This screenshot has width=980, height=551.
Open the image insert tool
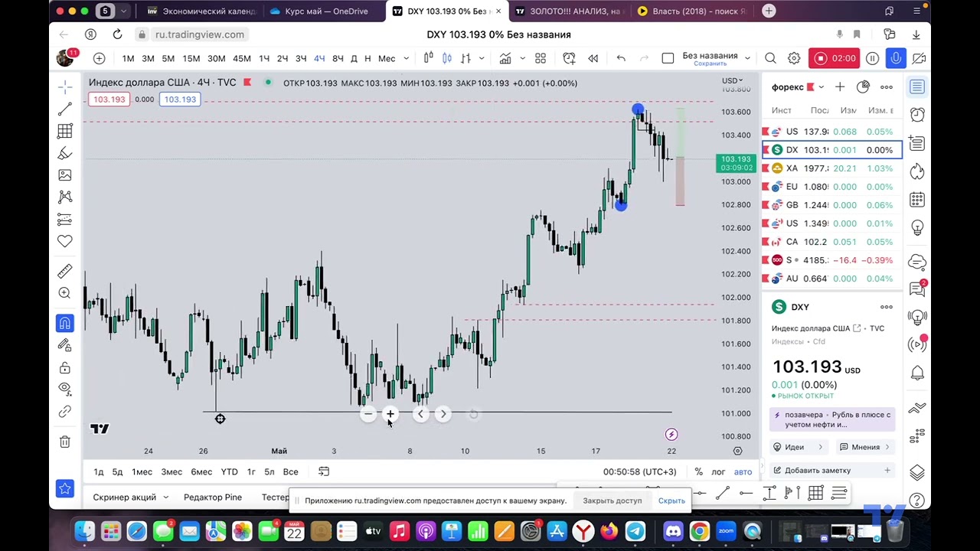[65, 175]
